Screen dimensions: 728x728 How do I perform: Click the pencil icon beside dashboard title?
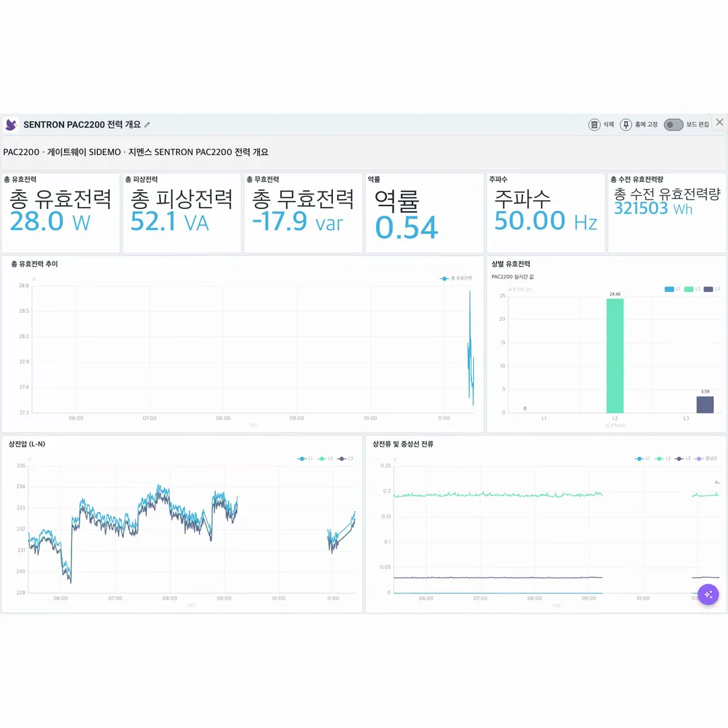pyautogui.click(x=147, y=125)
